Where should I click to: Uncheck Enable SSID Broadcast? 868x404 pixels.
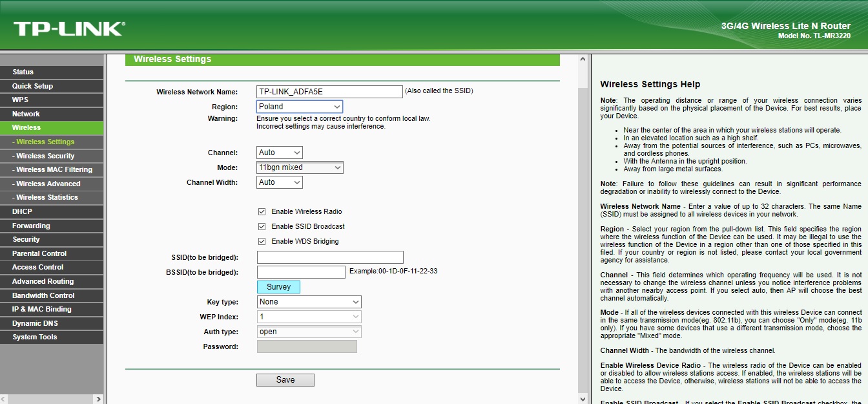(x=262, y=226)
